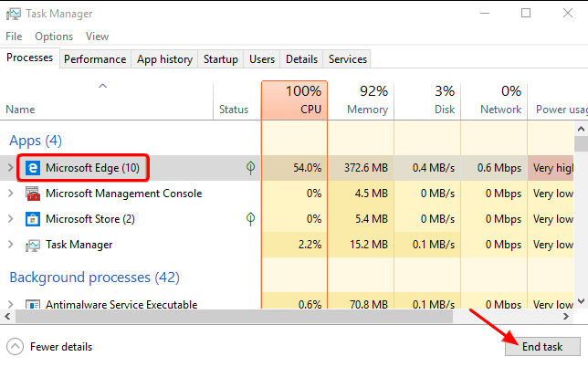Switch to the Performance tab
This screenshot has width=588, height=367.
(95, 59)
